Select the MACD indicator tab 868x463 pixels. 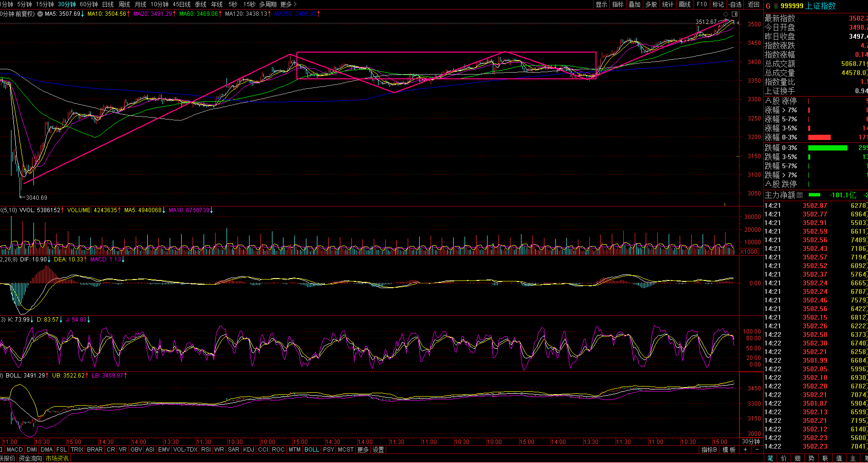click(x=15, y=450)
